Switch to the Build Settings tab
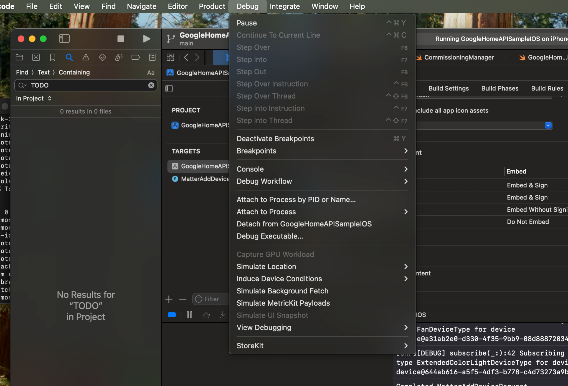Screen dimensions: 568x386 (448, 88)
